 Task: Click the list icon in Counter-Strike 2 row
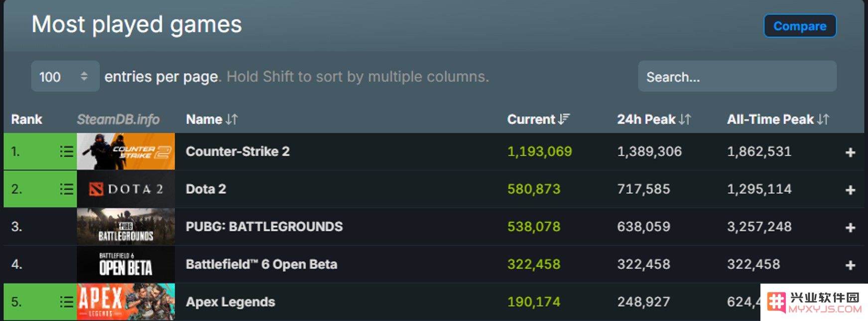(x=66, y=152)
